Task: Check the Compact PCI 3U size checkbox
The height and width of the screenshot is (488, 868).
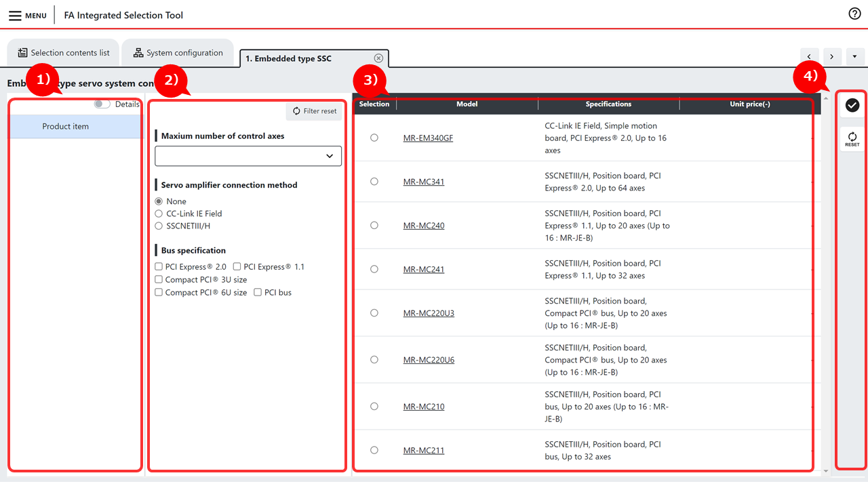Action: pyautogui.click(x=159, y=279)
